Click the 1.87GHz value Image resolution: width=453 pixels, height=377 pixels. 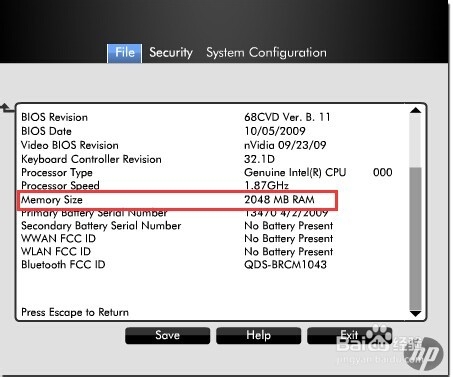point(266,185)
